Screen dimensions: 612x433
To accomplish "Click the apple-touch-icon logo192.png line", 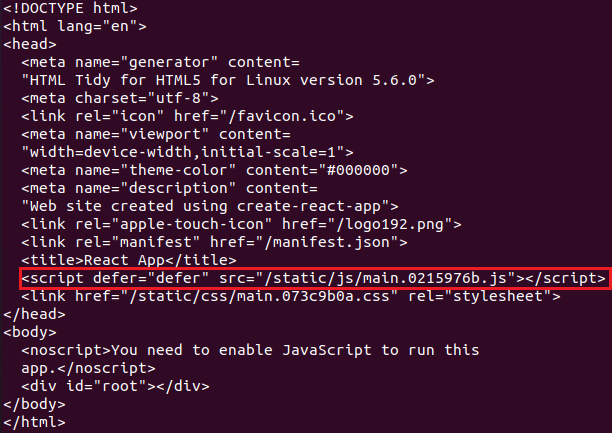I will [x=241, y=224].
